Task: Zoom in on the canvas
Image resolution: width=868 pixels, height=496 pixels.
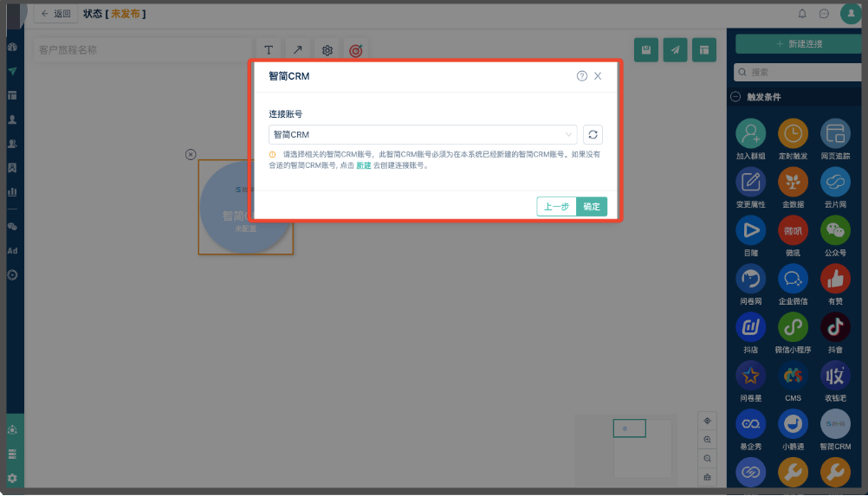Action: pos(708,440)
